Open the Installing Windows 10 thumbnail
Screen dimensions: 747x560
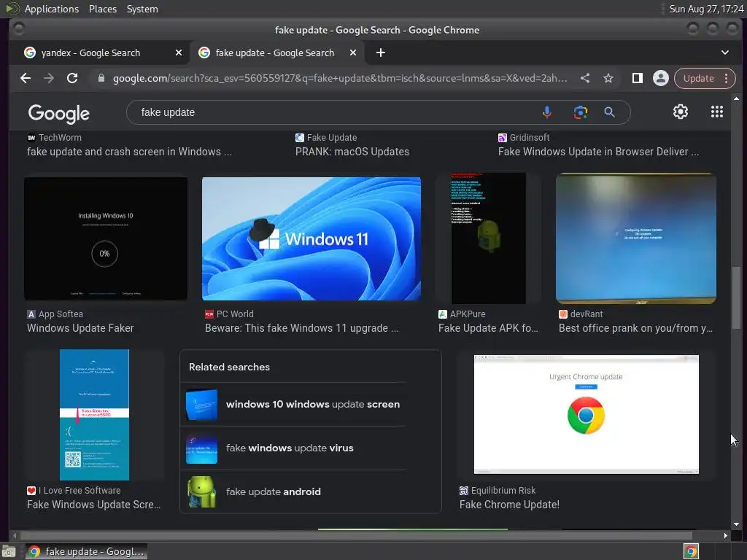click(x=106, y=238)
